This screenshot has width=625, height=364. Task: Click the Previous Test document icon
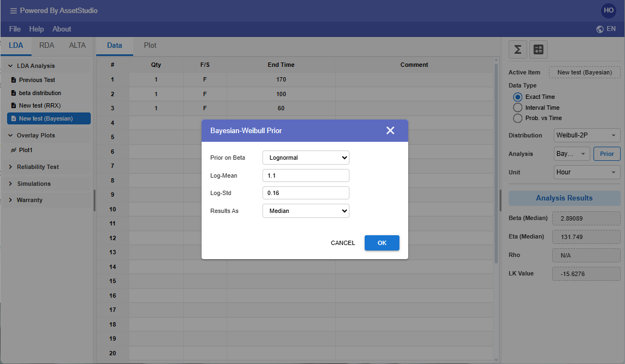click(x=14, y=80)
